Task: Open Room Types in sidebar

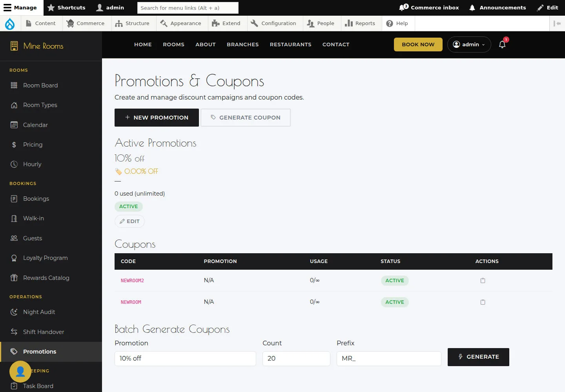Action: click(51, 105)
